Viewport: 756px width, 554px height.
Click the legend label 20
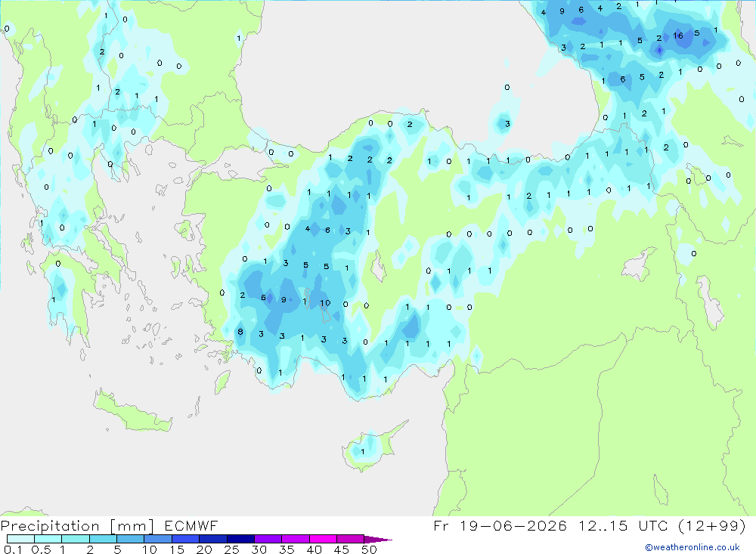pyautogui.click(x=204, y=549)
